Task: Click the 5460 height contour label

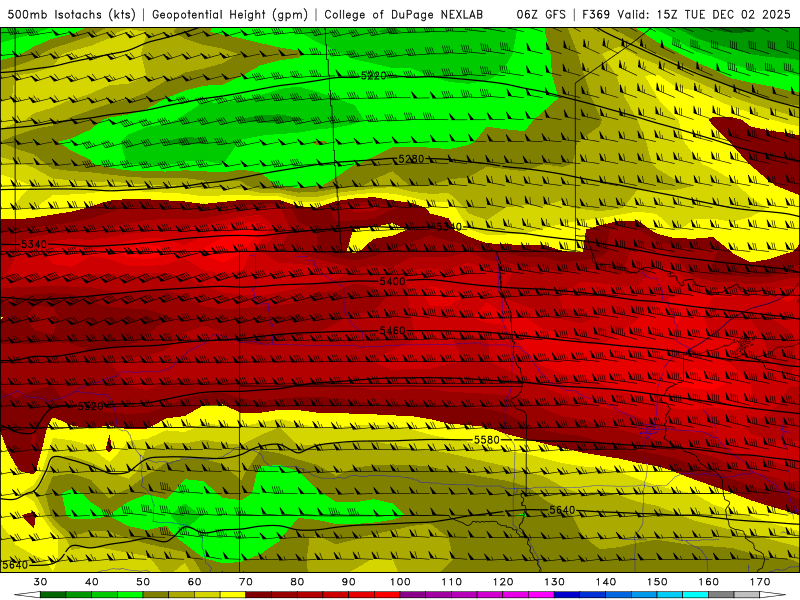Action: (392, 331)
